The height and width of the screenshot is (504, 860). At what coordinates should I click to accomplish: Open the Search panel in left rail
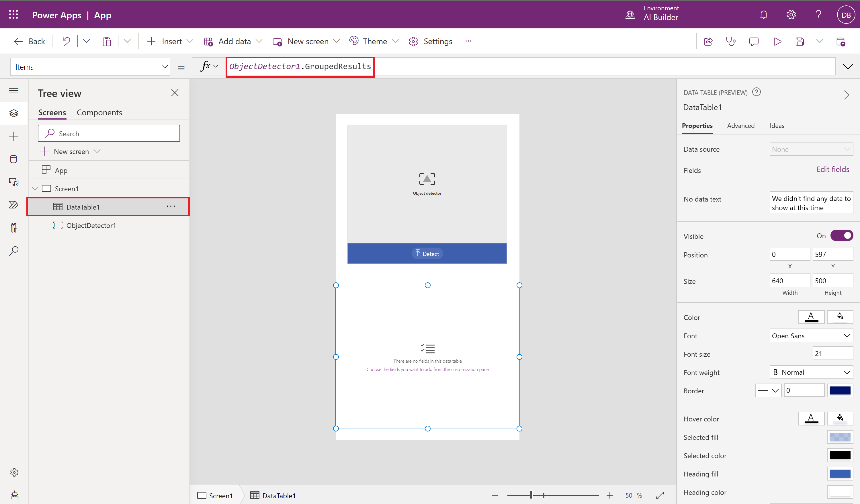coord(14,251)
